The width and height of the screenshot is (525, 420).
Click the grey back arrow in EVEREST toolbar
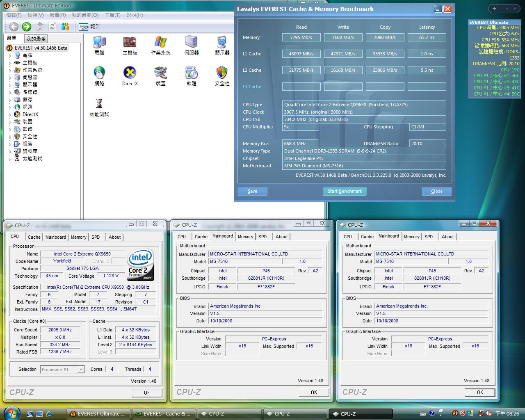14,27
